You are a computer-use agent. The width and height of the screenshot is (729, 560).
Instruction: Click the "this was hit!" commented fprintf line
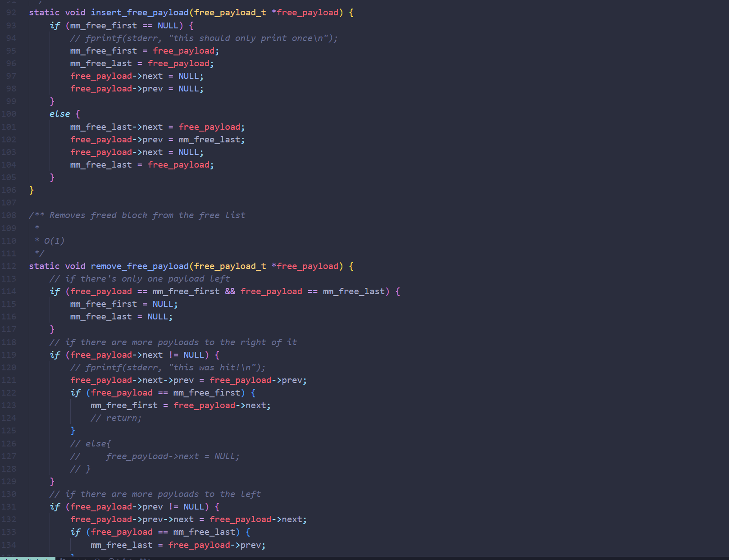[168, 368]
